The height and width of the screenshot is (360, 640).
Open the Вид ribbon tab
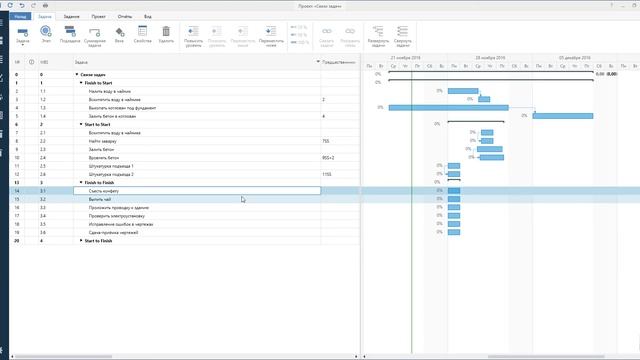148,16
